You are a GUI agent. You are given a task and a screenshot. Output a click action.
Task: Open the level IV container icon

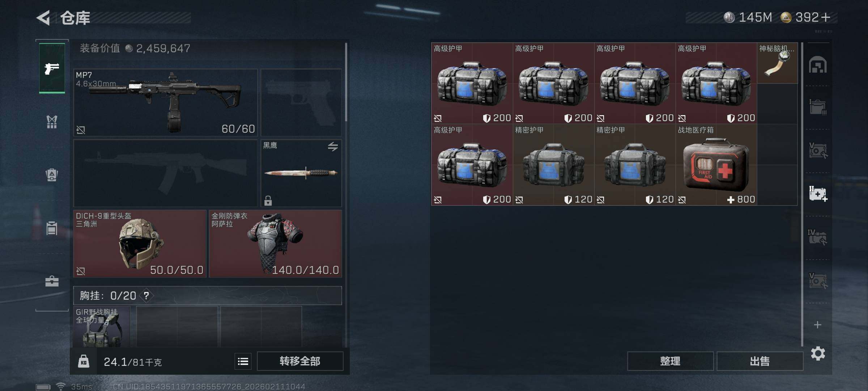[817, 237]
